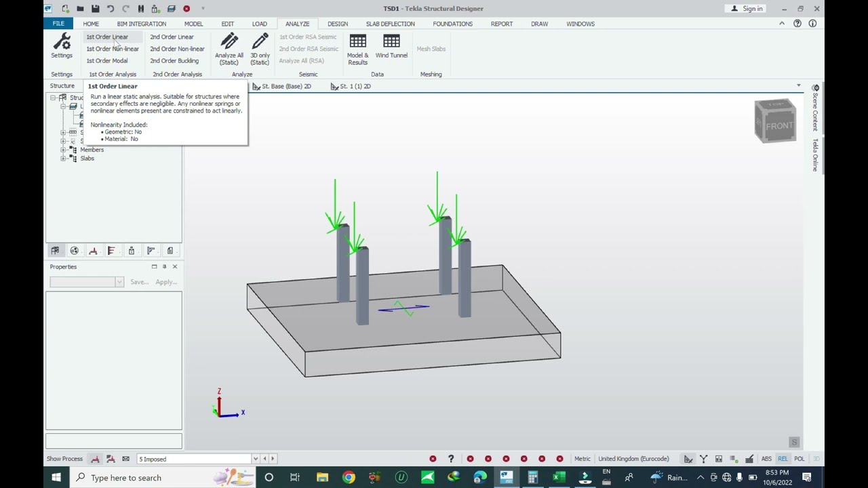Switch to the FOUNDATIONS ribbon tab

coord(453,24)
